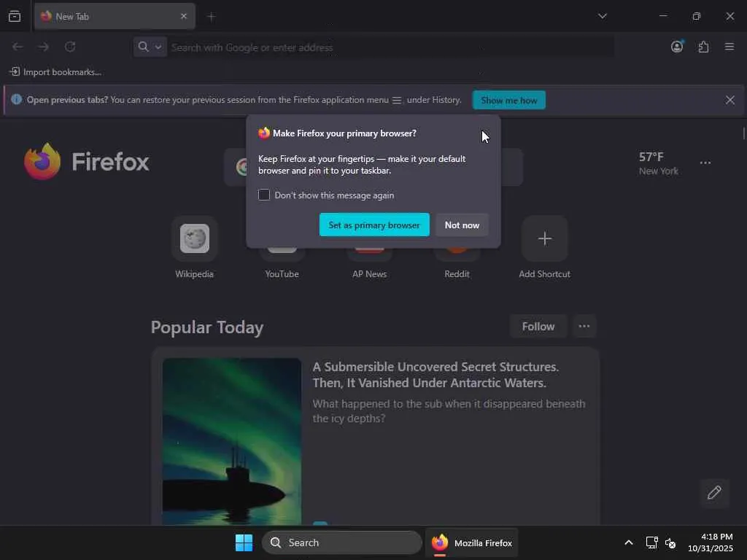Screen dimensions: 747x560
Task: Open a new tab with plus icon
Action: point(212,17)
